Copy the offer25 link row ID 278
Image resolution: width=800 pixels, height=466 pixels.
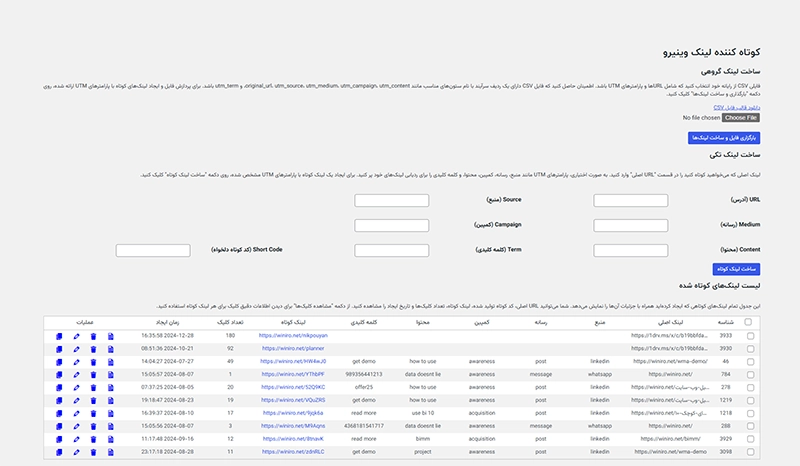point(59,387)
